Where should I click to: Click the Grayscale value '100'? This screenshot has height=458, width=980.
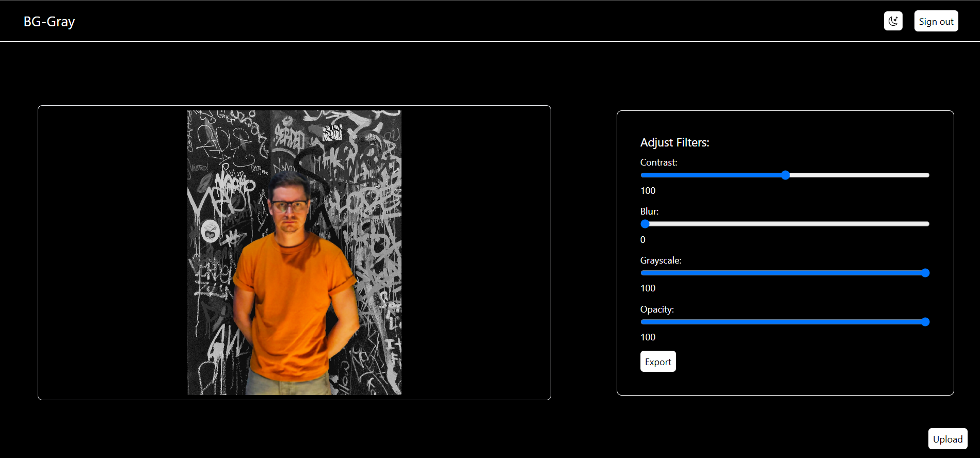click(x=648, y=288)
